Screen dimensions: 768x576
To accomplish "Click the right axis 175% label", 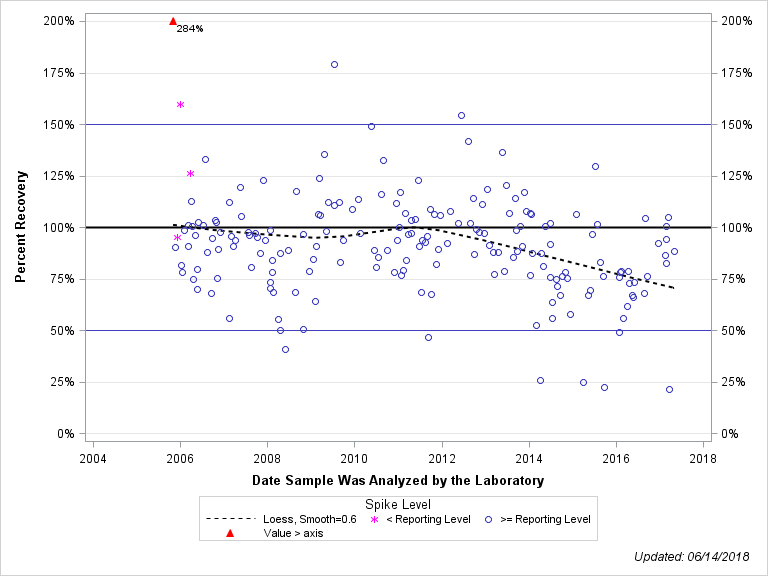I will [737, 73].
